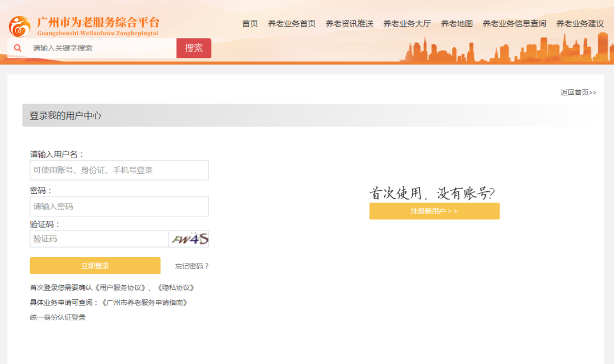The width and height of the screenshot is (614, 364).
Task: Go to 养老业务首页 menu
Action: point(292,24)
